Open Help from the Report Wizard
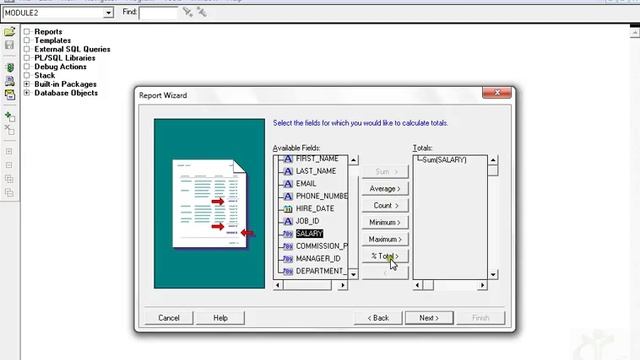This screenshot has width=640, height=360. pos(220,318)
